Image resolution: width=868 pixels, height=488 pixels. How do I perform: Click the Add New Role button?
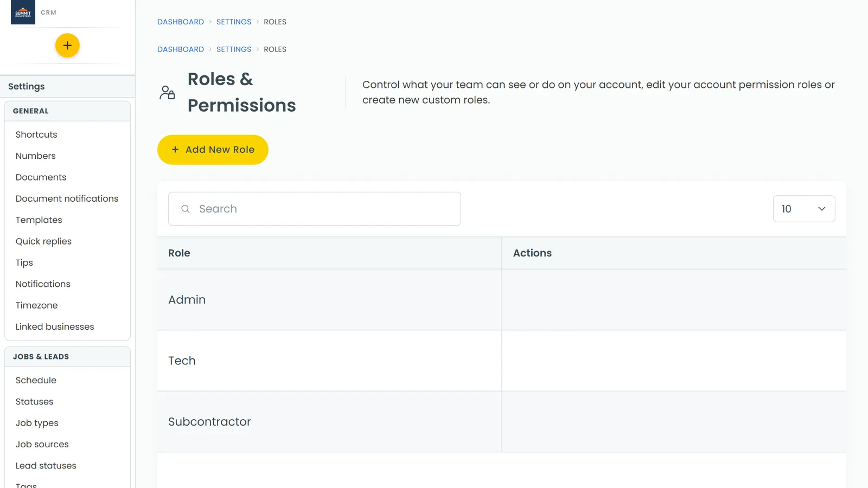click(213, 150)
